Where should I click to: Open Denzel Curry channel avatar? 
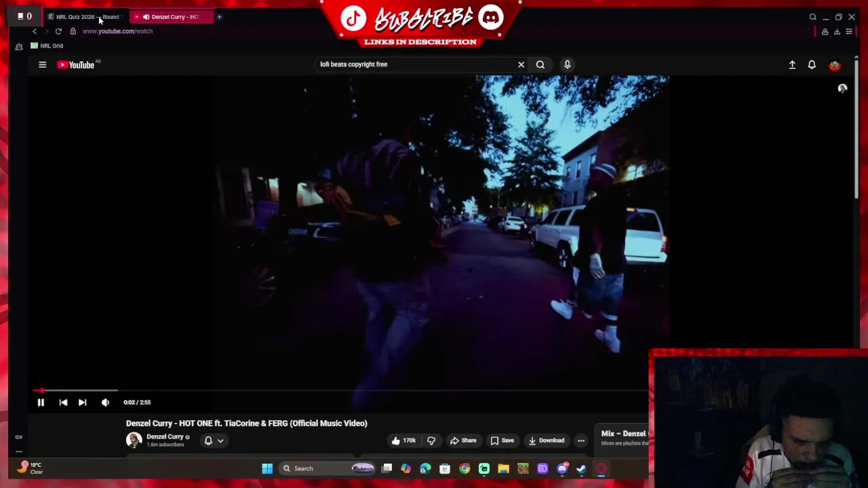coord(134,440)
